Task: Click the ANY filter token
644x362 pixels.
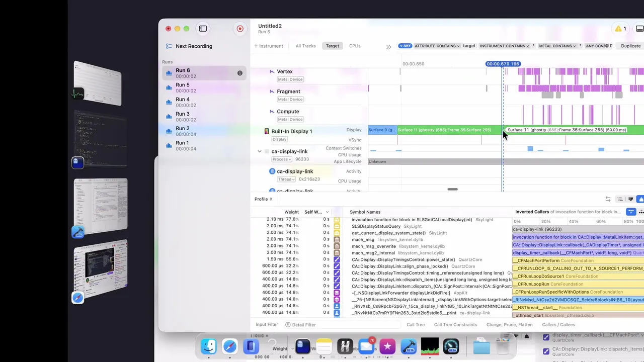Action: pyautogui.click(x=405, y=46)
